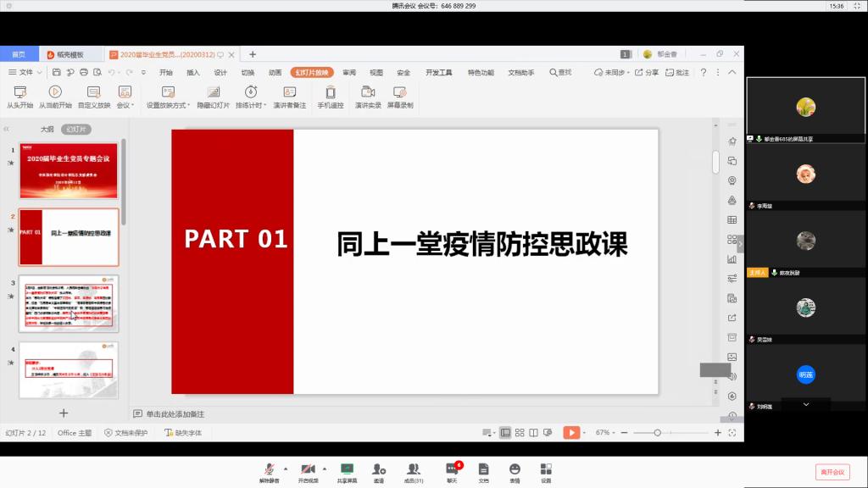Toggle 隐藏幻灯片 hide slide
This screenshot has width=868, height=488.
(214, 91)
